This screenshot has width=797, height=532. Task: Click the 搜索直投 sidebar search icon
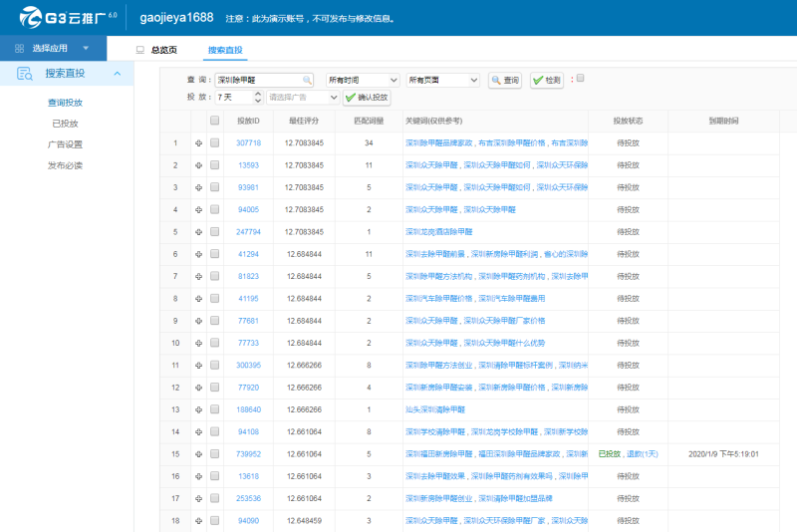click(24, 74)
